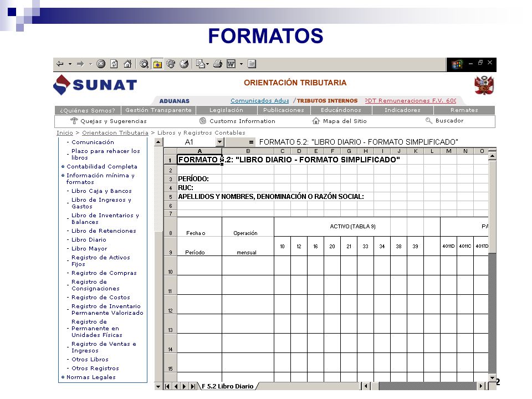This screenshot has height=399, width=532.
Task: Select the F 5.2 Libro Diario sheet tab
Action: tap(228, 386)
